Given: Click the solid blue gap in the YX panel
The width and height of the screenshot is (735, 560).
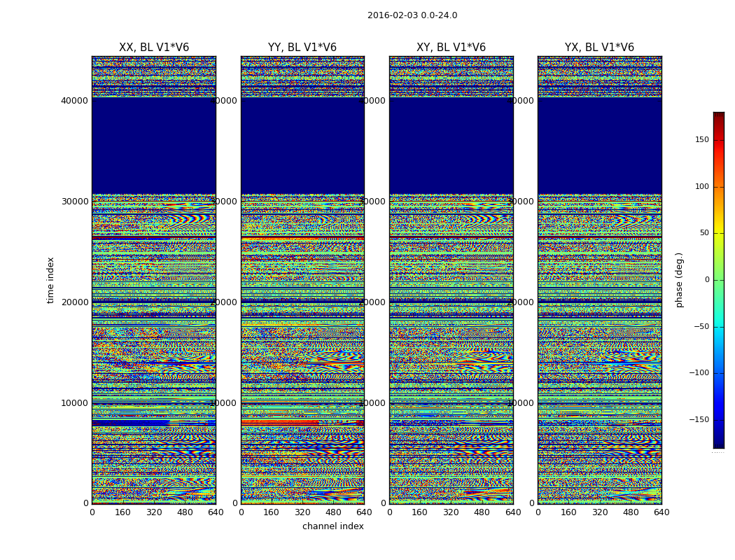Looking at the screenshot, I should coord(599,146).
